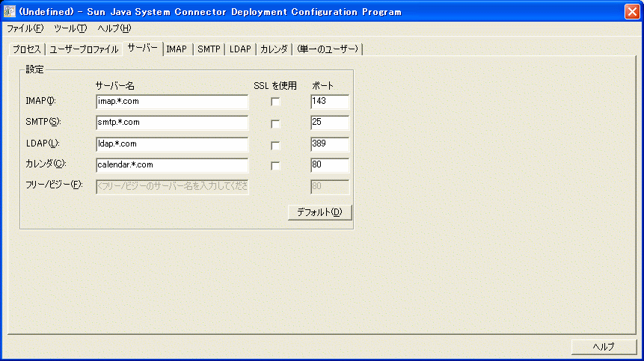The height and width of the screenshot is (361, 644).
Task: Switch to the ユーザープロファイル tab
Action: pyautogui.click(x=84, y=49)
